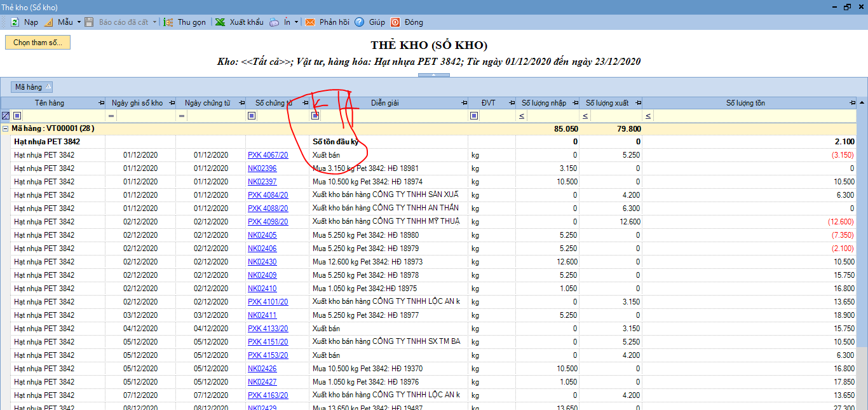Select the red '(12.600)' stock cell

[750, 222]
